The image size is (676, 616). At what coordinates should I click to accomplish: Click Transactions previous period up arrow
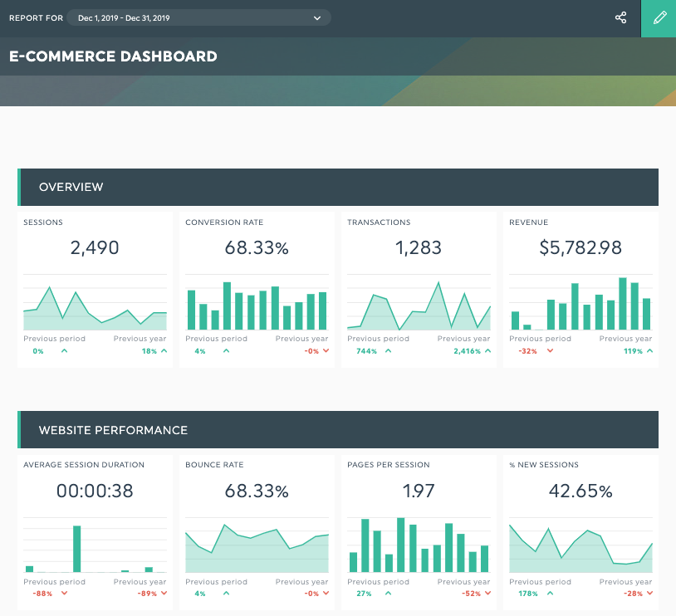389,351
